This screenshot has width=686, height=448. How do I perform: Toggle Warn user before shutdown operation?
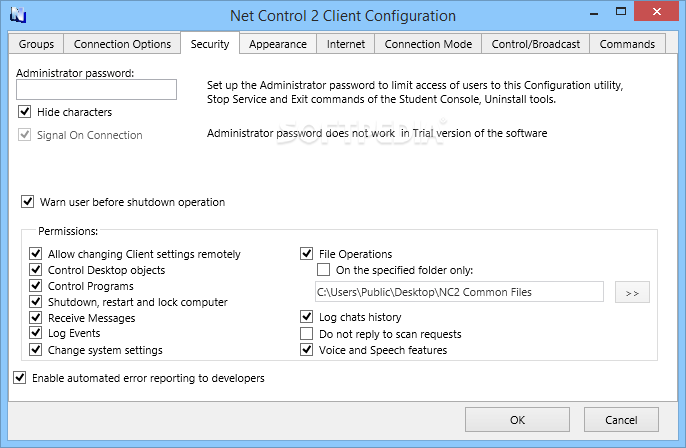click(28, 202)
